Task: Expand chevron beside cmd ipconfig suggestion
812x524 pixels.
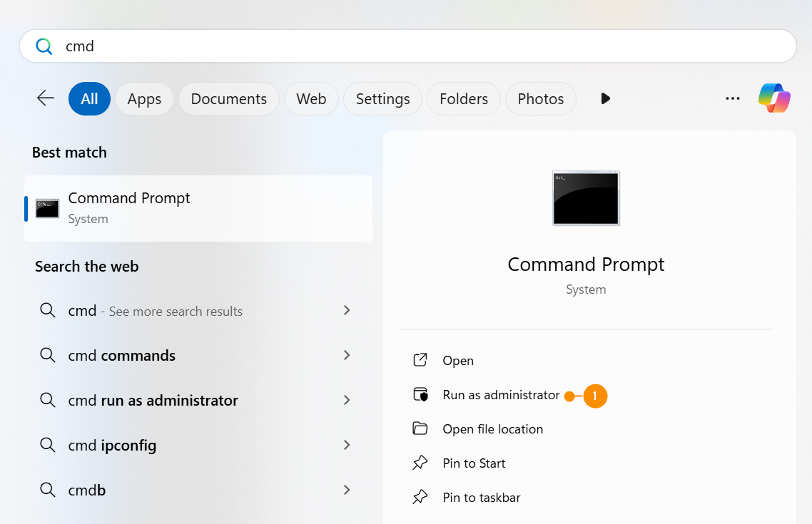Action: (x=347, y=445)
